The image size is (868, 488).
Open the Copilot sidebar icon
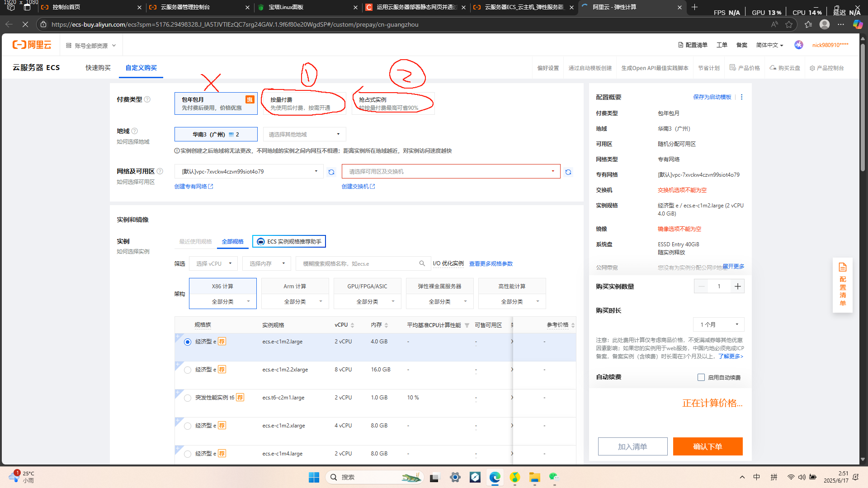(x=858, y=24)
